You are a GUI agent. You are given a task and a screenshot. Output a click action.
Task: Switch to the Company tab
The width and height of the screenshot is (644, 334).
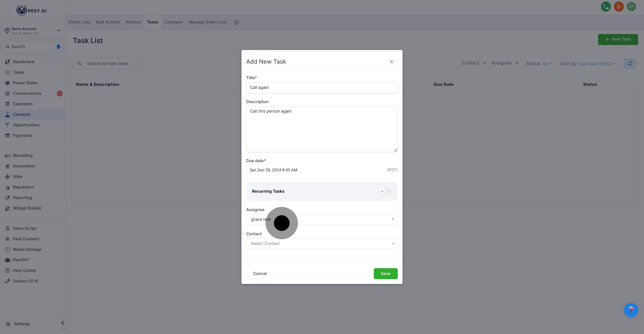(x=173, y=22)
